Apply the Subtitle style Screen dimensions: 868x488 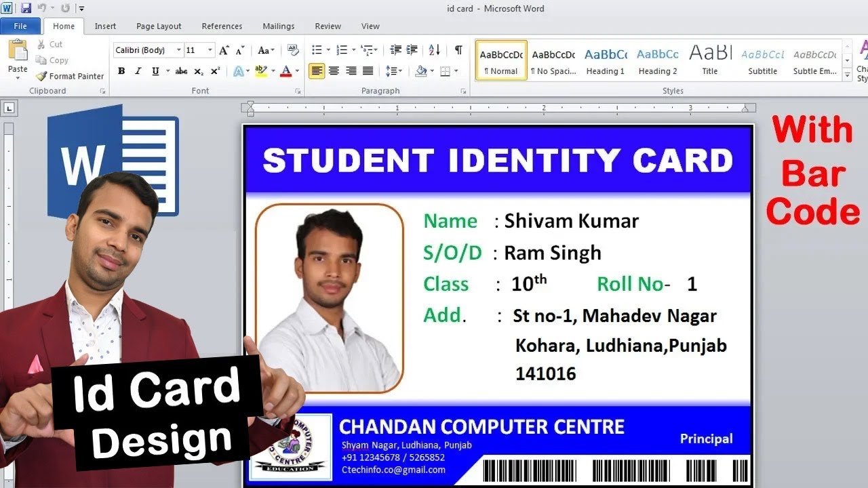tap(762, 60)
